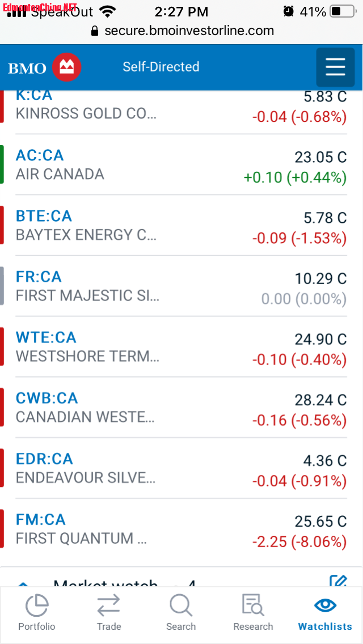
Task: Edit Market watch list pencil icon
Action: (339, 581)
